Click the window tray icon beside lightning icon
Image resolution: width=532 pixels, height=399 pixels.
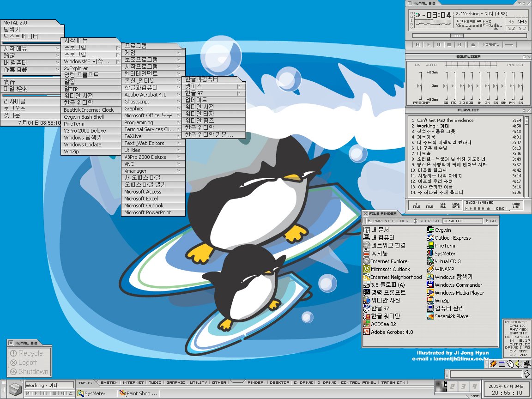point(502,364)
